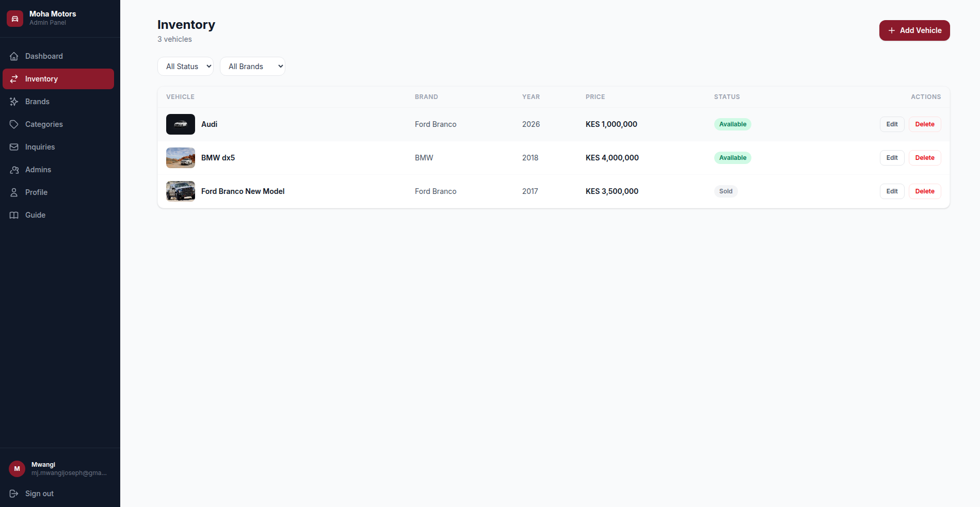This screenshot has width=980, height=507.
Task: Open the Profile label
Action: [36, 192]
